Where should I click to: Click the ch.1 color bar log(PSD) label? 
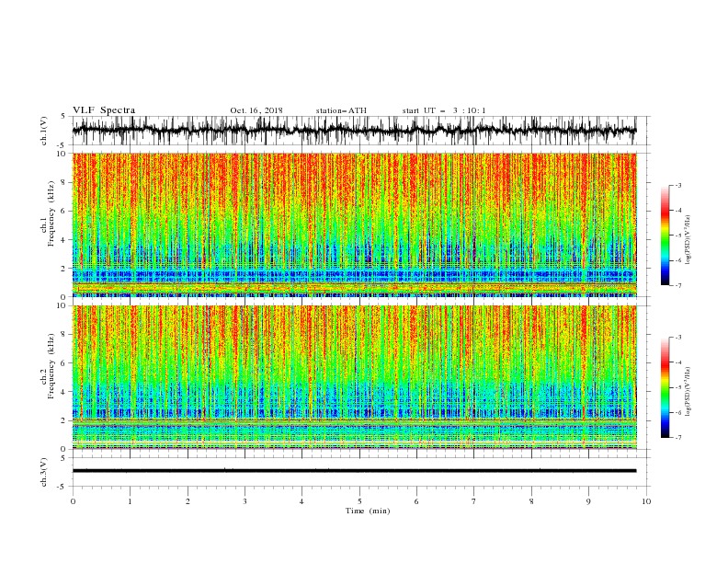pos(688,240)
